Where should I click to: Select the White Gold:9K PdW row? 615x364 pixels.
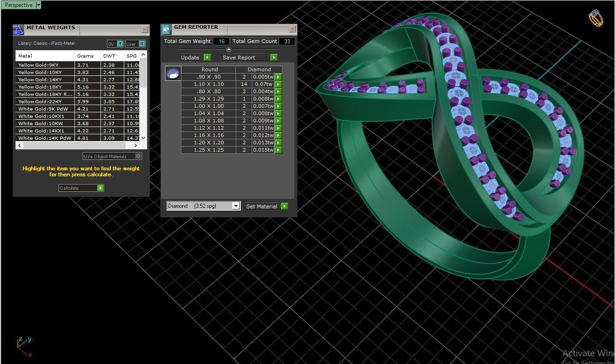point(78,109)
